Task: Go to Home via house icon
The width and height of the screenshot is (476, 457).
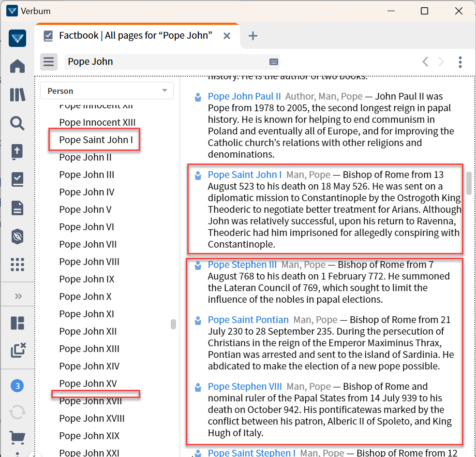Action: pyautogui.click(x=17, y=66)
